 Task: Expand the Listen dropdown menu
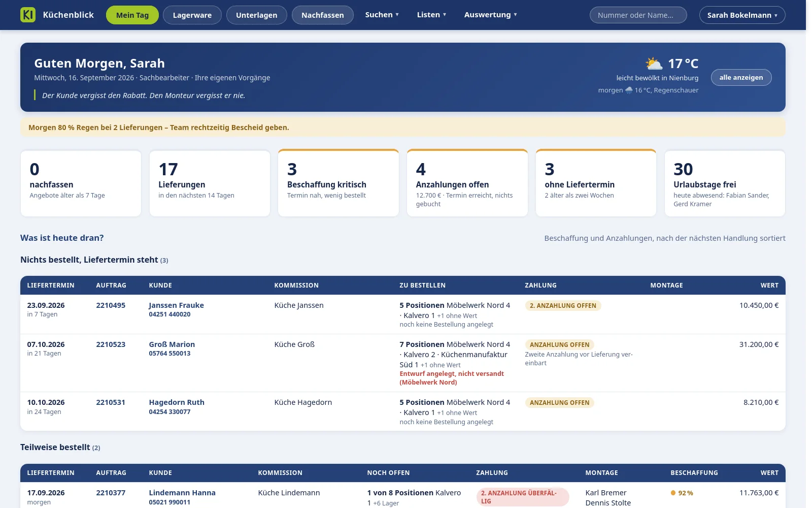click(432, 15)
